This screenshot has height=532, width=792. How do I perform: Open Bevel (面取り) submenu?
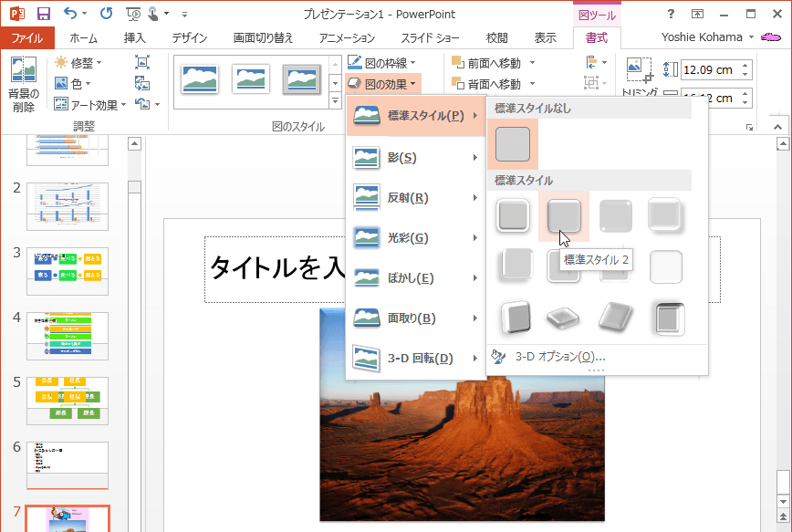[x=416, y=318]
